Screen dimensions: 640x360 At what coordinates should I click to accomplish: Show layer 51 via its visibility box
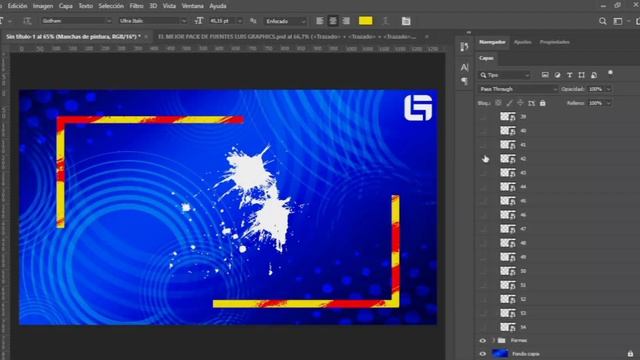(483, 285)
